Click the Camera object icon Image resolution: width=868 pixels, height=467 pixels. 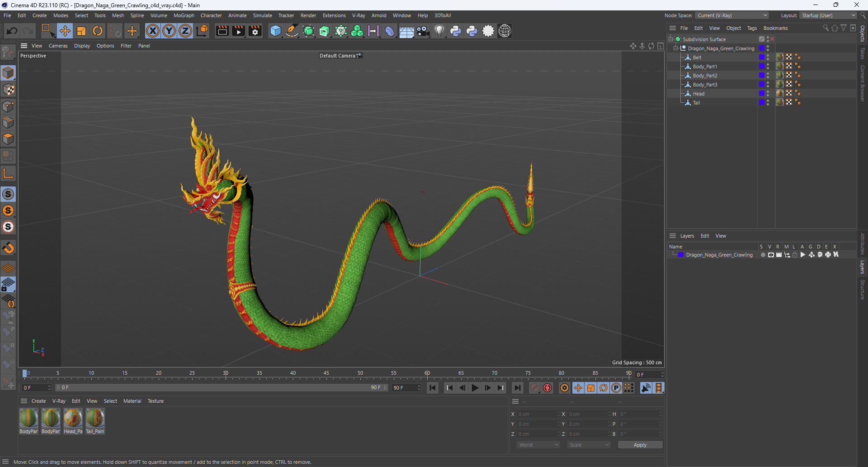coord(423,31)
